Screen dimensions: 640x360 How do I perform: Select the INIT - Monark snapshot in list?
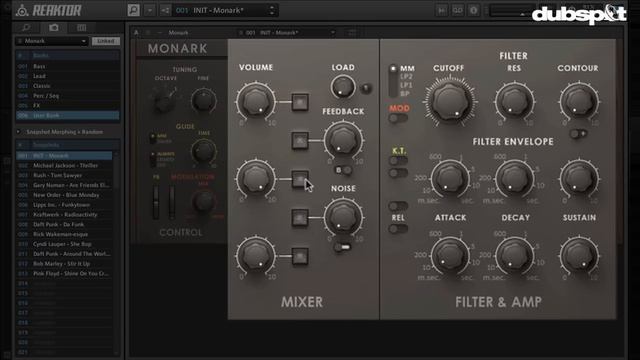64,156
